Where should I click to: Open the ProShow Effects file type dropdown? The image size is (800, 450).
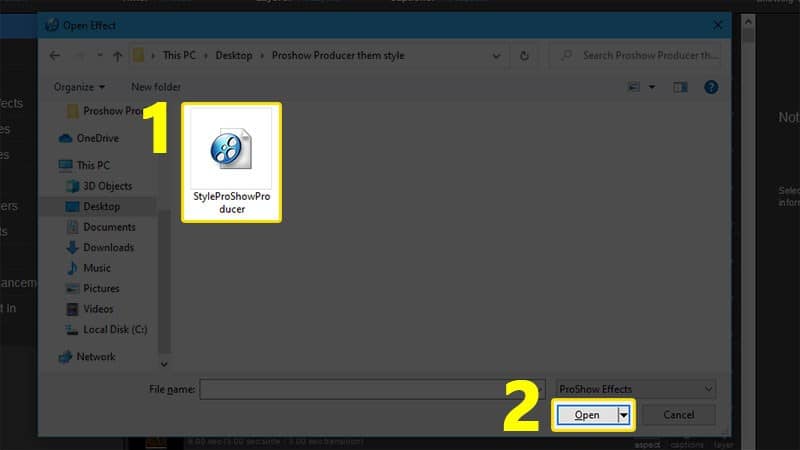636,389
